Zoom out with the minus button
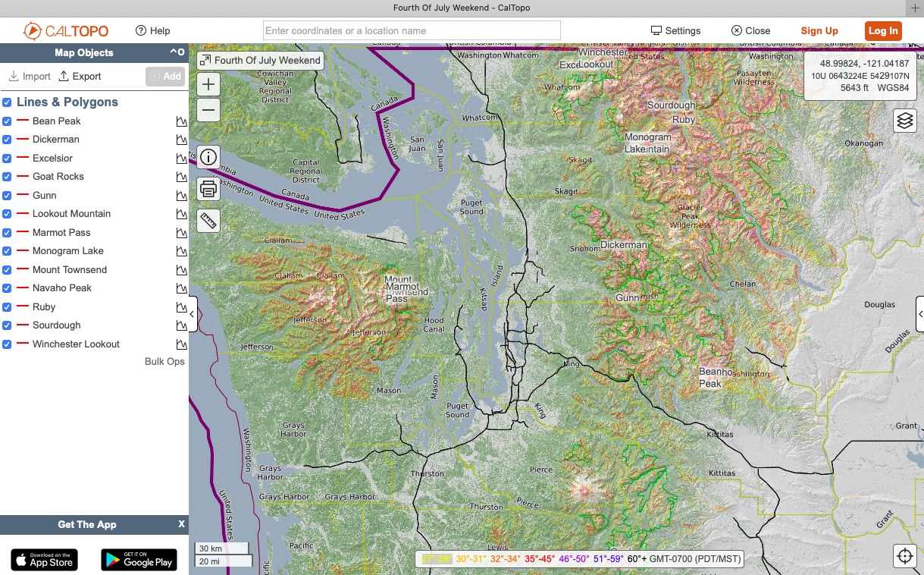This screenshot has height=575, width=924. (208, 110)
